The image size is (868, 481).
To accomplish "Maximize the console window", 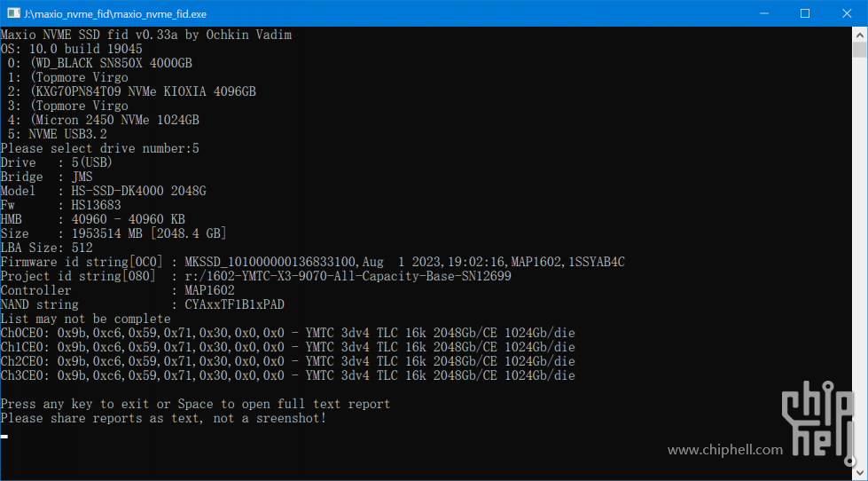I will coord(805,13).
